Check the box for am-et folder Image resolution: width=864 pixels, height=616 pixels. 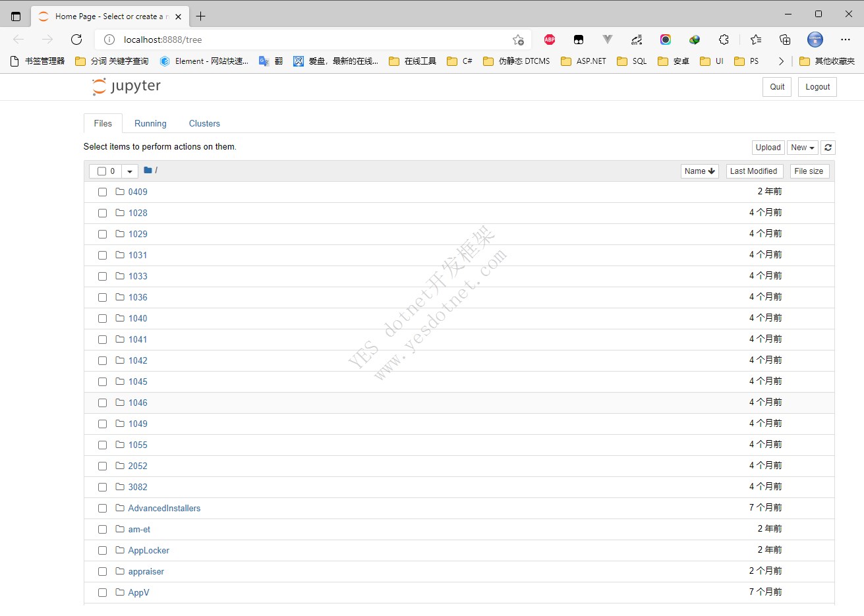(102, 530)
